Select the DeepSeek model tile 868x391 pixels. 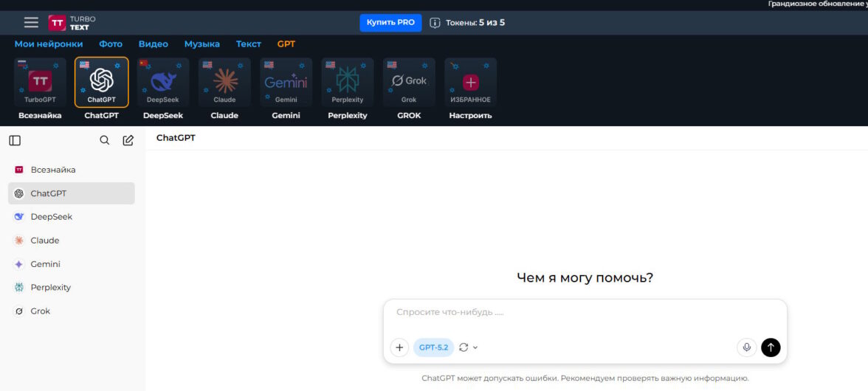click(163, 83)
